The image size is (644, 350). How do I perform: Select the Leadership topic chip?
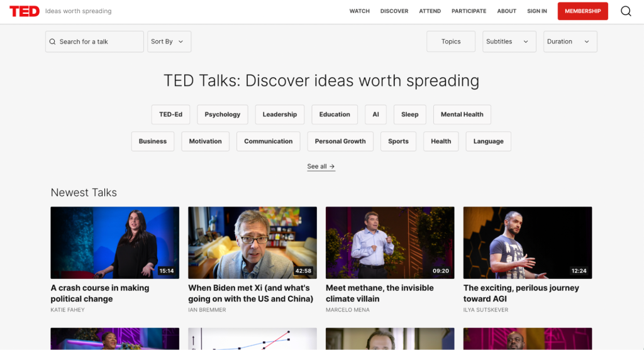[x=280, y=114]
